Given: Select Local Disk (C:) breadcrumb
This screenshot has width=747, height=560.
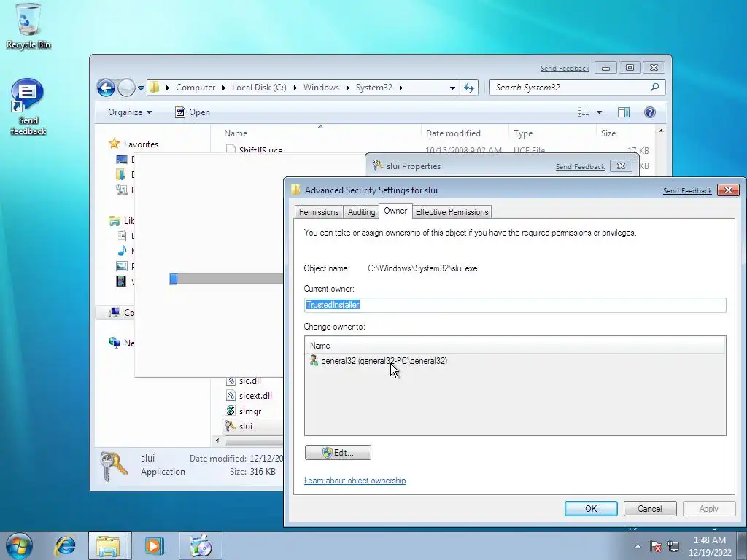Looking at the screenshot, I should coord(259,87).
